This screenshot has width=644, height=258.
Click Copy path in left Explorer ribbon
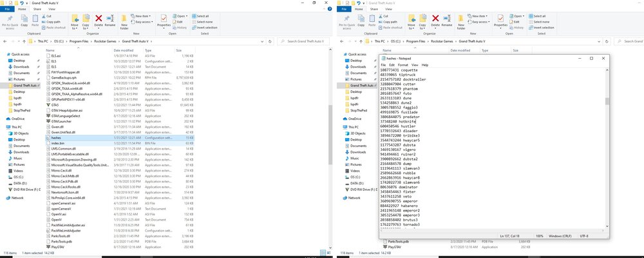click(x=51, y=22)
